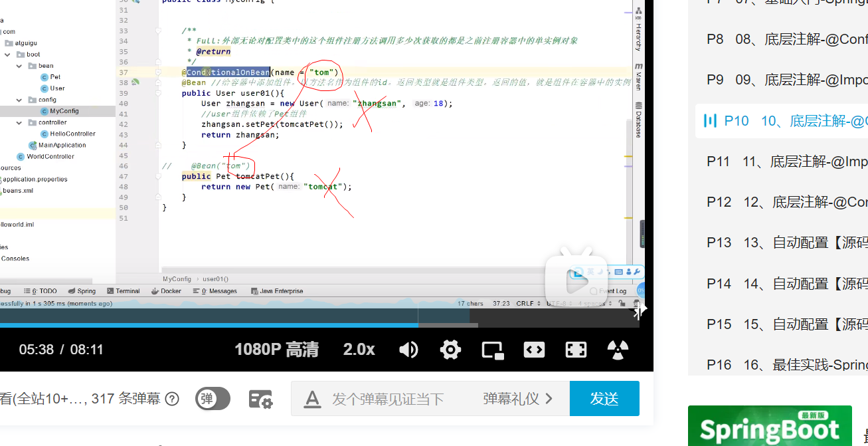The height and width of the screenshot is (446, 868).
Task: Open the Terminal tool window tab
Action: click(x=123, y=291)
